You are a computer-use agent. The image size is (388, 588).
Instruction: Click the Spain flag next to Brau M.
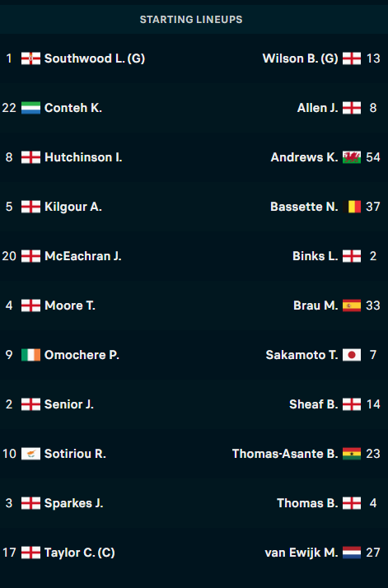[x=352, y=306]
